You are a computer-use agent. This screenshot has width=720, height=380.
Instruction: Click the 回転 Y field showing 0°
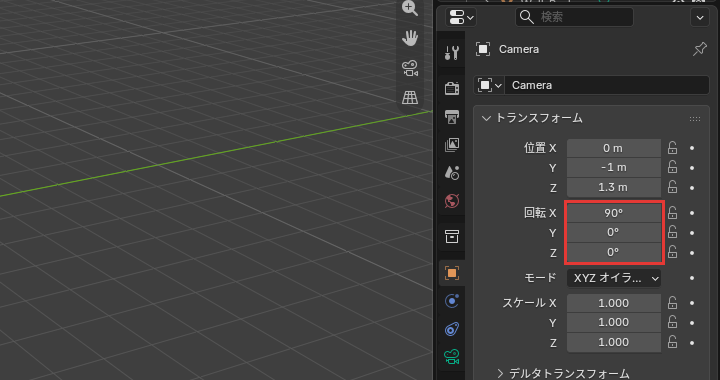coord(613,233)
